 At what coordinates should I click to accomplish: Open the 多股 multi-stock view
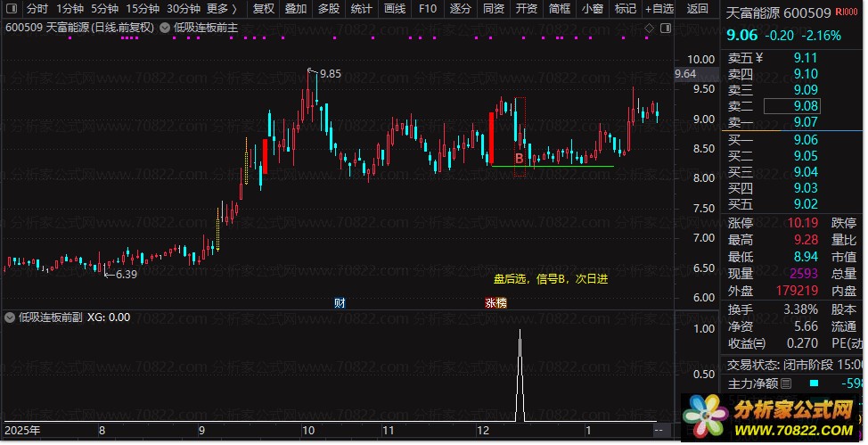(329, 9)
